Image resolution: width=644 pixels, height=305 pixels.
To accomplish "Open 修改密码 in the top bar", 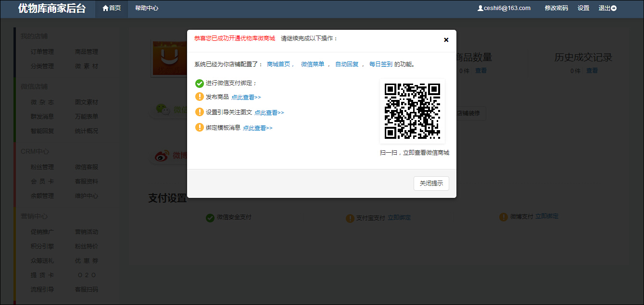I will point(556,8).
